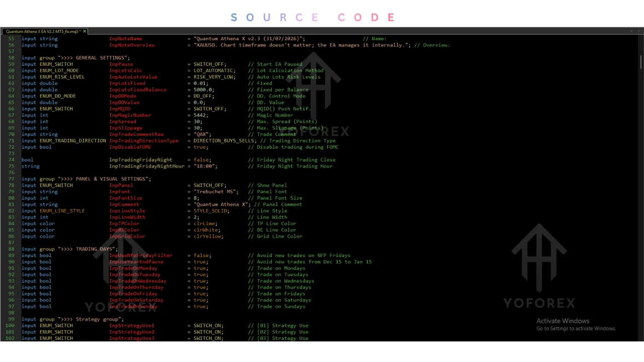Click the RISK_VERY_LOW value
644x362 pixels.
tap(213, 77)
